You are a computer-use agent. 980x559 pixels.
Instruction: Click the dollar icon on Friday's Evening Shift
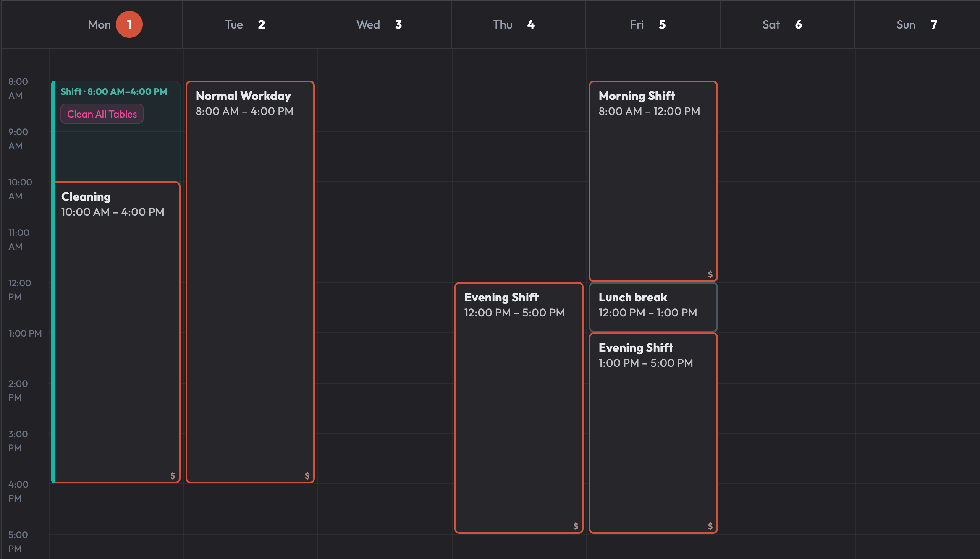pyautogui.click(x=710, y=526)
